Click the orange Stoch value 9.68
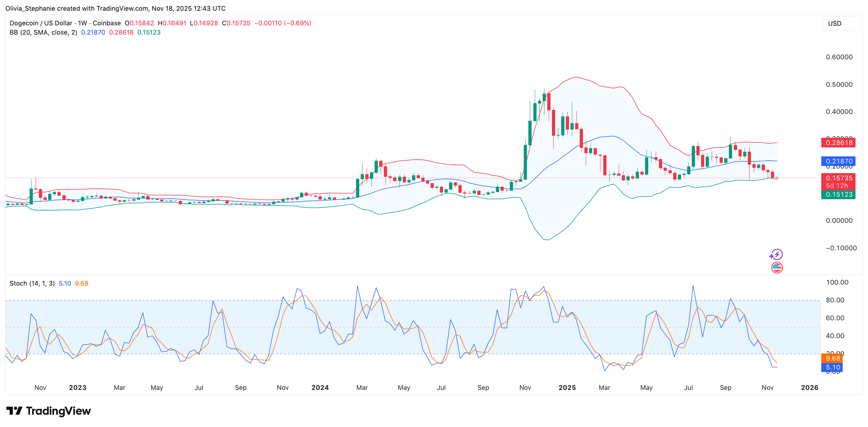 coord(81,283)
